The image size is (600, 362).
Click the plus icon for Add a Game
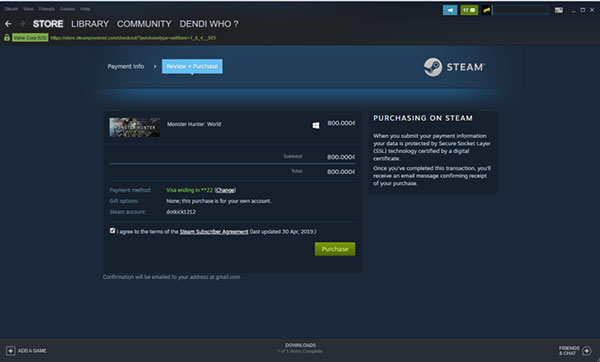point(11,351)
